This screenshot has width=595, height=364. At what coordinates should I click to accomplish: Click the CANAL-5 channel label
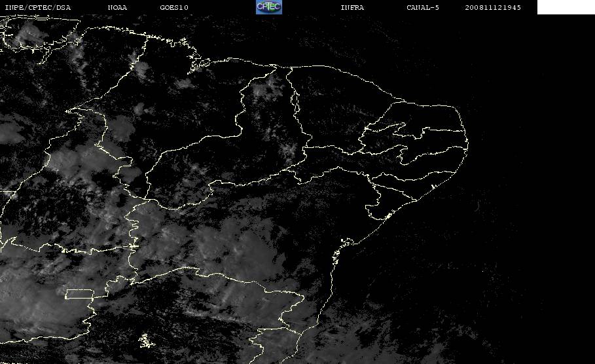(x=423, y=7)
